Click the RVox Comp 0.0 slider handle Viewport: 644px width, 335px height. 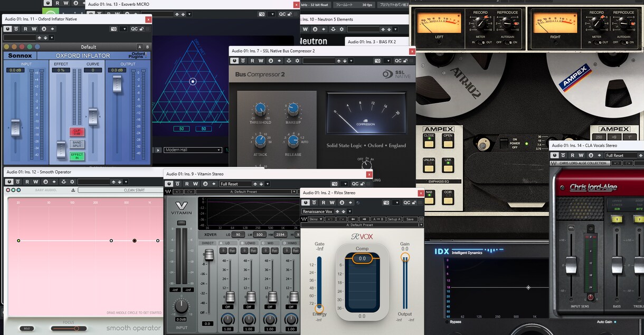(x=362, y=259)
